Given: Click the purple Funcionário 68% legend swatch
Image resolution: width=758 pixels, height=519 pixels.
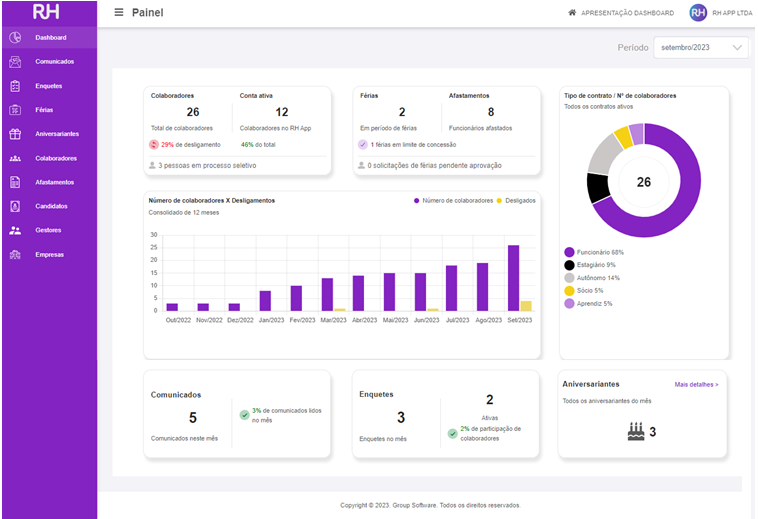Looking at the screenshot, I should (569, 252).
